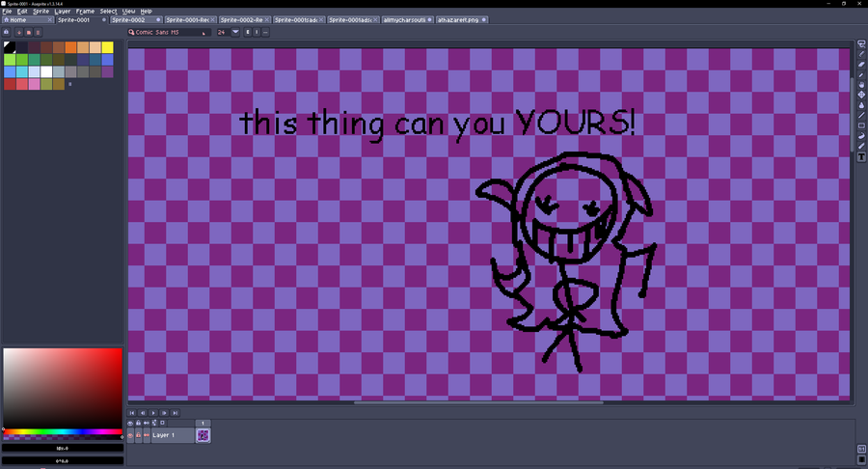868x469 pixels.
Task: Open the Select menu
Action: click(108, 11)
